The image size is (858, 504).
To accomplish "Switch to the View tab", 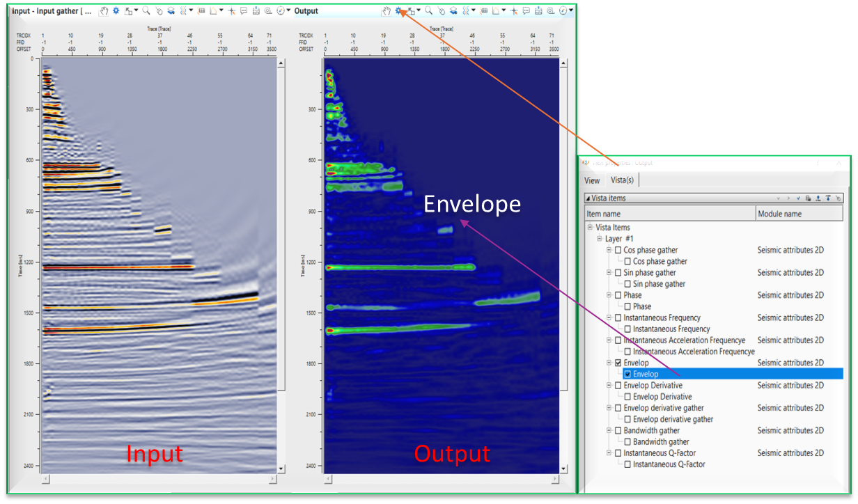I will click(x=591, y=180).
